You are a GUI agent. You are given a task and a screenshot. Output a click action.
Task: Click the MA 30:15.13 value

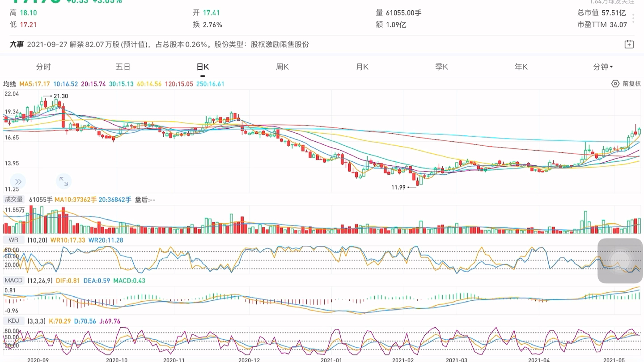(121, 84)
